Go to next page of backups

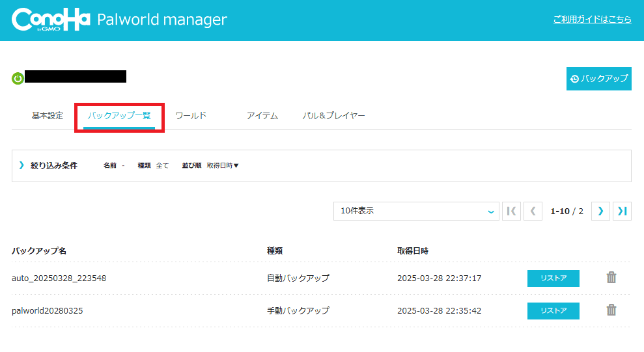(600, 211)
